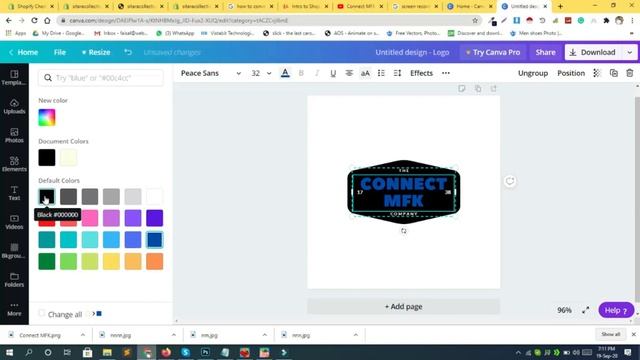Open the File menu

click(60, 52)
